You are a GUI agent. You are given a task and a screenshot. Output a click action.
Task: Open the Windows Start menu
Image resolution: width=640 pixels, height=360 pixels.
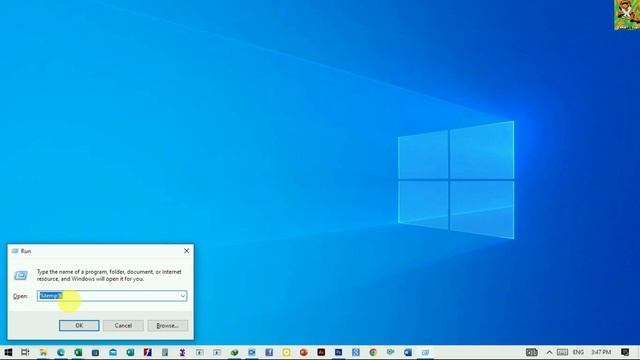point(8,352)
